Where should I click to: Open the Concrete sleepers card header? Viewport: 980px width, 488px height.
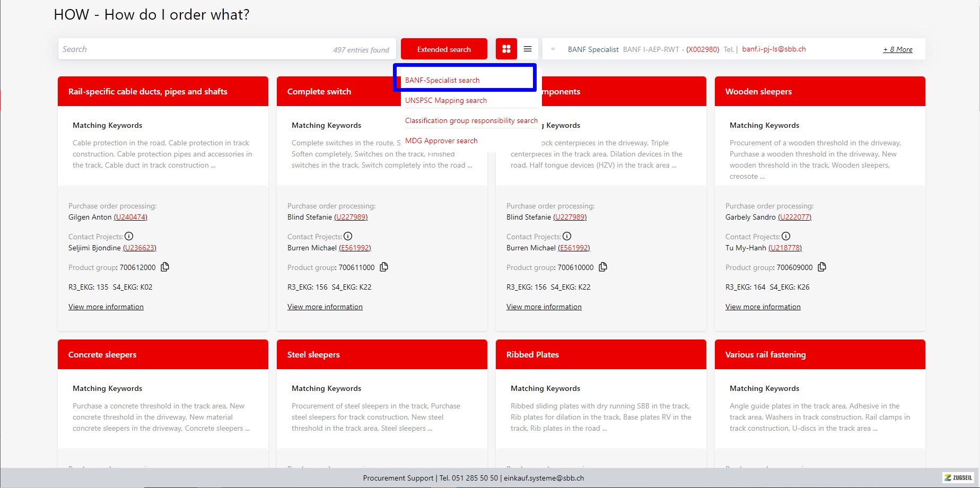pyautogui.click(x=163, y=354)
